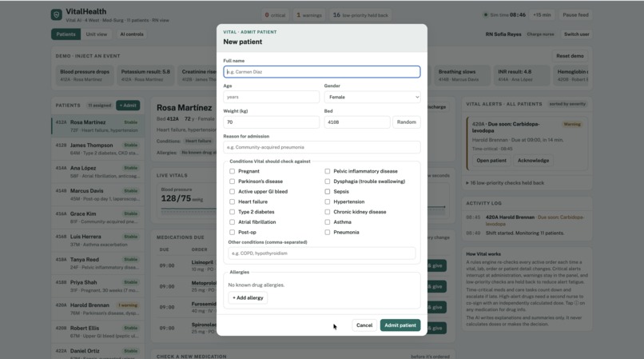Screen dimensions: 644x359
Task: Click the Bed number field
Action: [357, 122]
